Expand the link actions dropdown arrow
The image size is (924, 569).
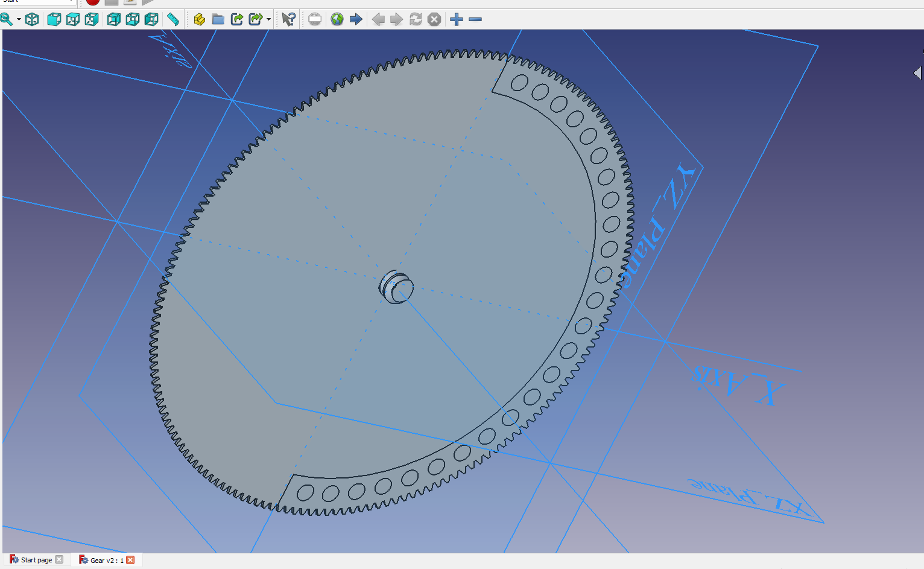pos(268,20)
